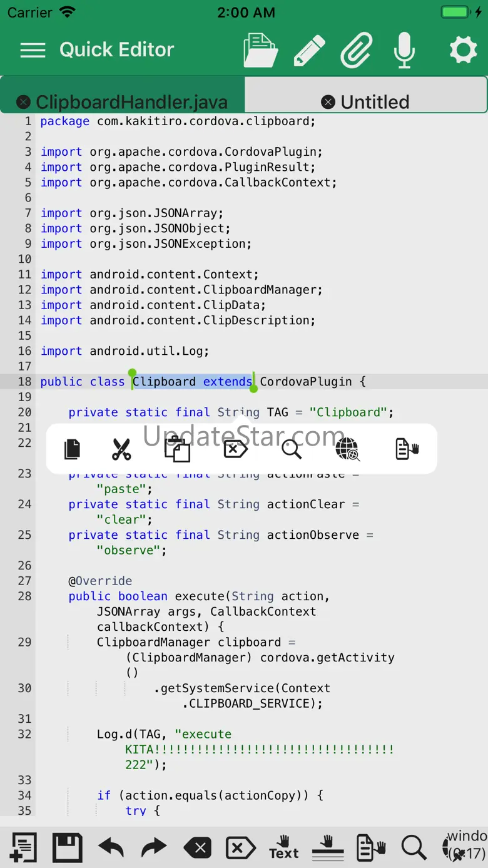Save file with floppy disk icon

tap(67, 848)
